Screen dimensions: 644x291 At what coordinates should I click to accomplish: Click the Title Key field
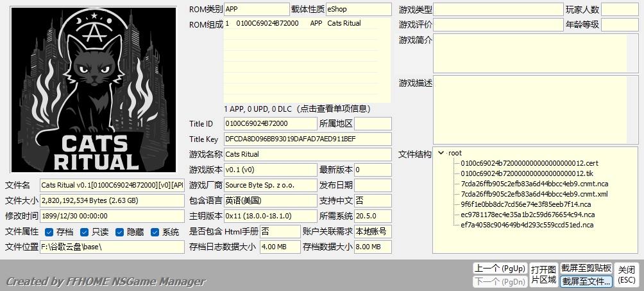307,139
